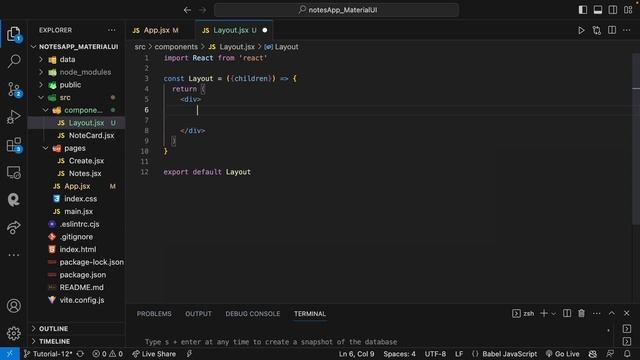Viewport: 640px width, 360px height.
Task: Open the DEBUG CONSOLE tab
Action: [253, 313]
